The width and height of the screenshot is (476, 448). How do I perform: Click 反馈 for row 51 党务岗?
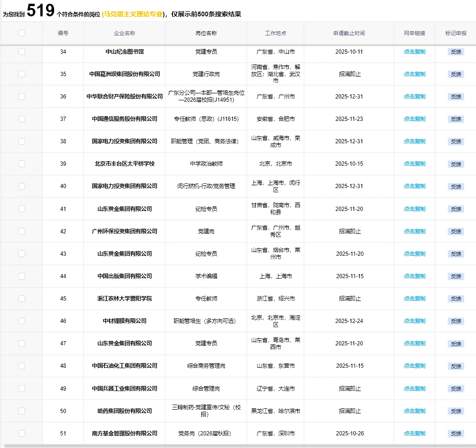455,434
